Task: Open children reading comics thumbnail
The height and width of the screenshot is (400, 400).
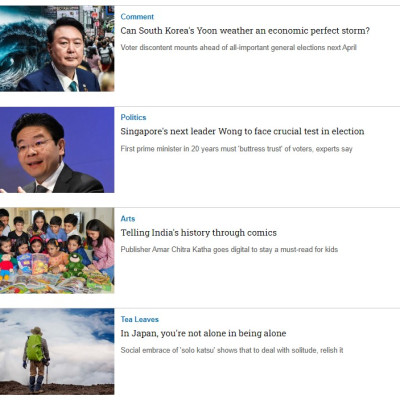Action: 57,251
